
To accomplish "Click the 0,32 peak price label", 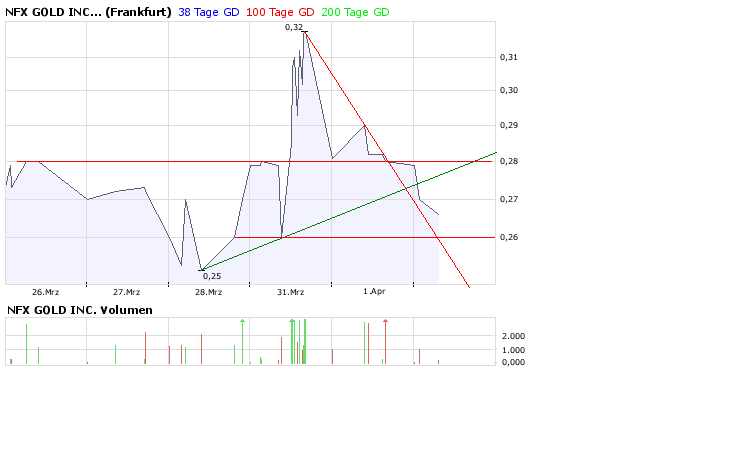I will (294, 27).
